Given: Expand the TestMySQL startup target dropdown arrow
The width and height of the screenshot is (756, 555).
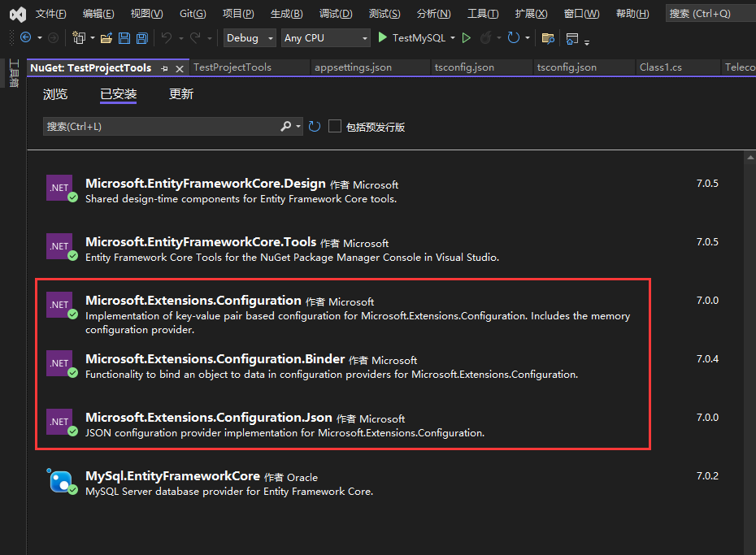Looking at the screenshot, I should (453, 37).
